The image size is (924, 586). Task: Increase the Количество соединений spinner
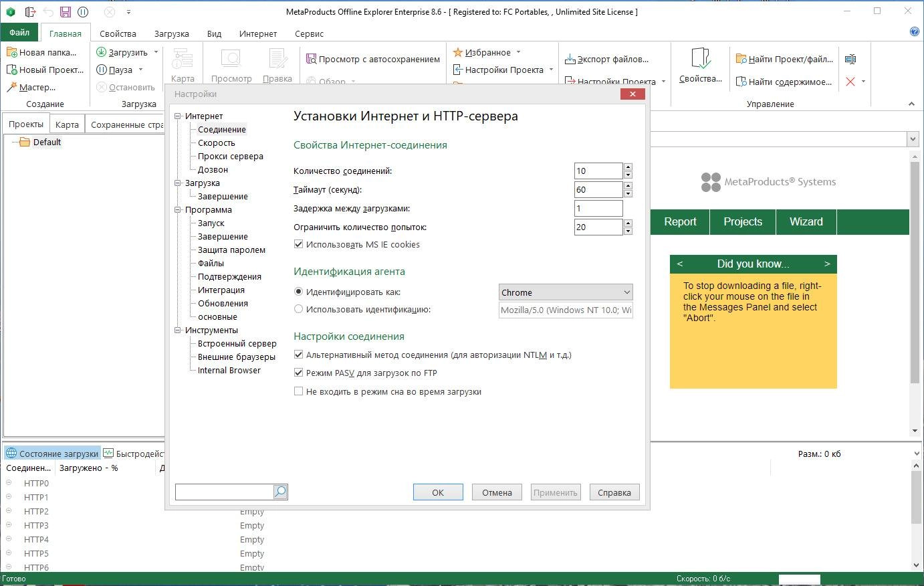coord(628,167)
